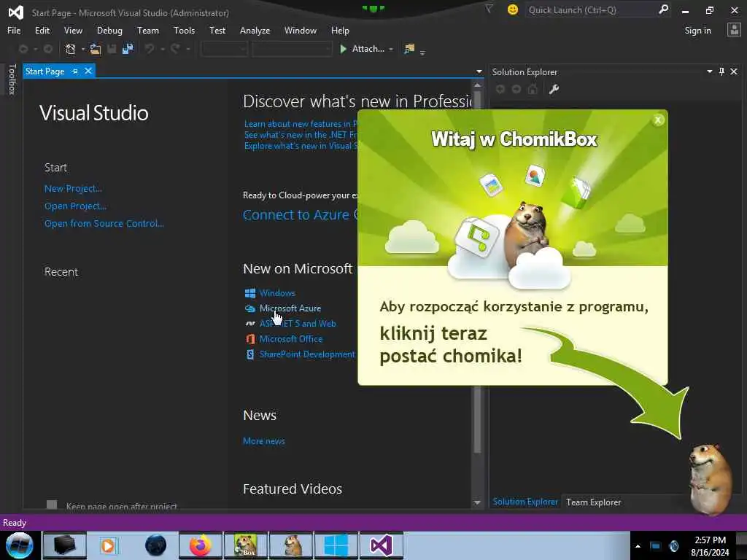The width and height of the screenshot is (747, 560).
Task: Expand the Attach dropdown arrow
Action: pyautogui.click(x=391, y=49)
